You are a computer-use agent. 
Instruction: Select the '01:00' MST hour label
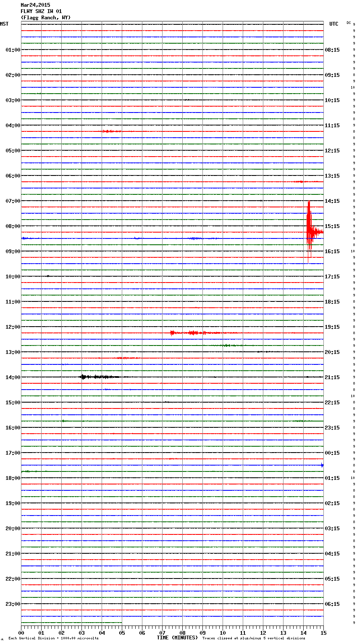point(13,50)
